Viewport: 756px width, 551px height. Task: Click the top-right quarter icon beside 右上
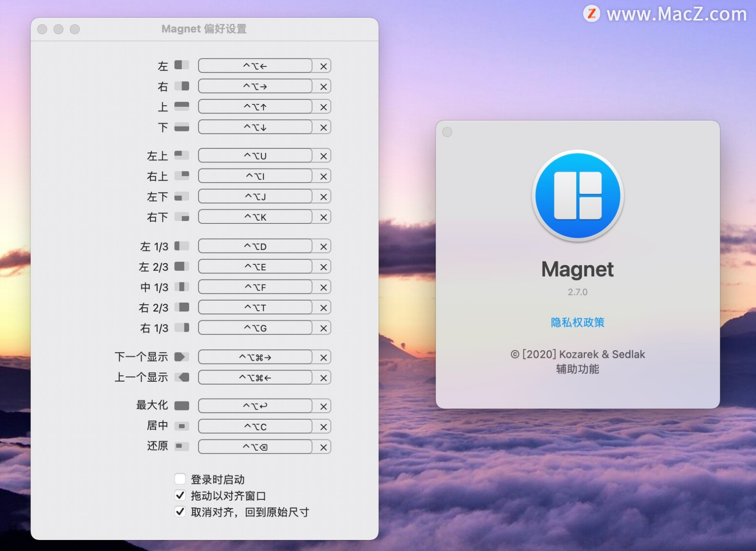[182, 176]
